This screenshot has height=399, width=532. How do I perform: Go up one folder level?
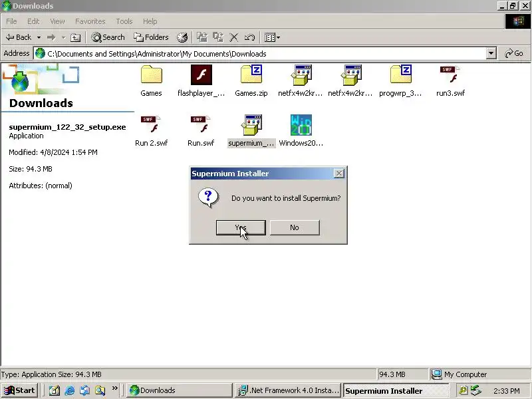tap(75, 37)
